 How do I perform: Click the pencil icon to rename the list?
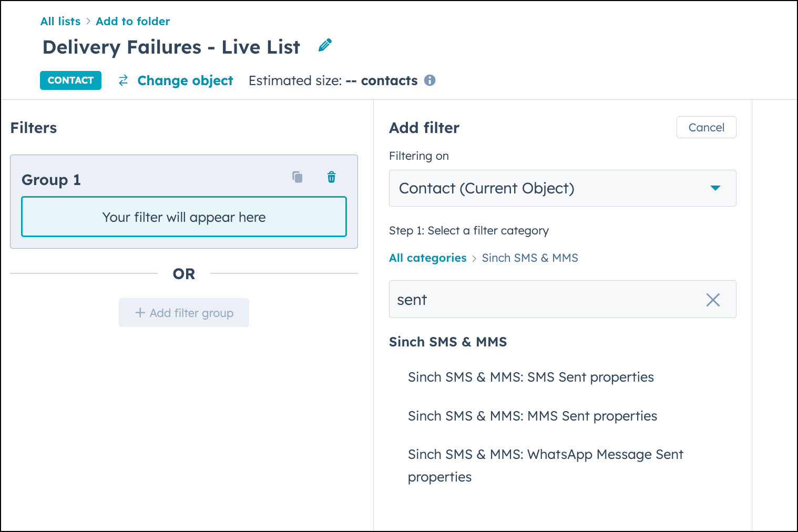coord(324,45)
